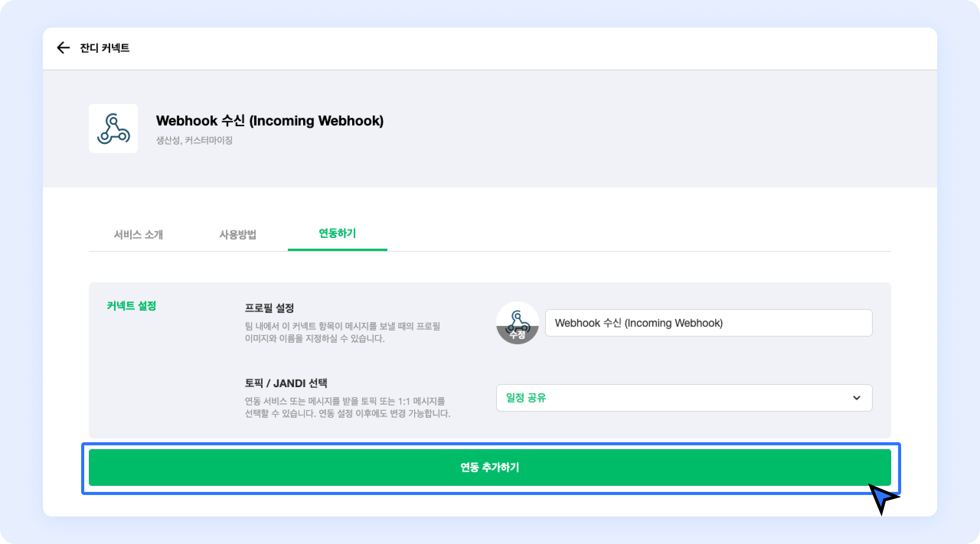The image size is (980, 544).
Task: Click into the Webhook profile name field
Action: pos(708,323)
